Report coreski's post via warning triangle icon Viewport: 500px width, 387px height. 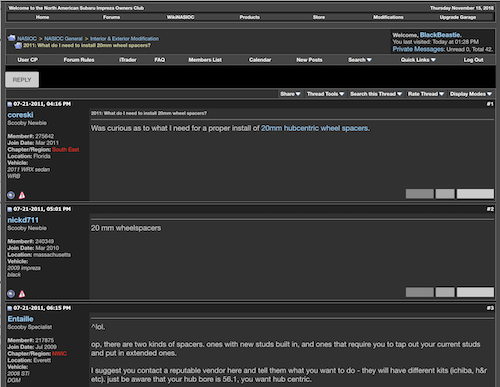click(x=22, y=195)
